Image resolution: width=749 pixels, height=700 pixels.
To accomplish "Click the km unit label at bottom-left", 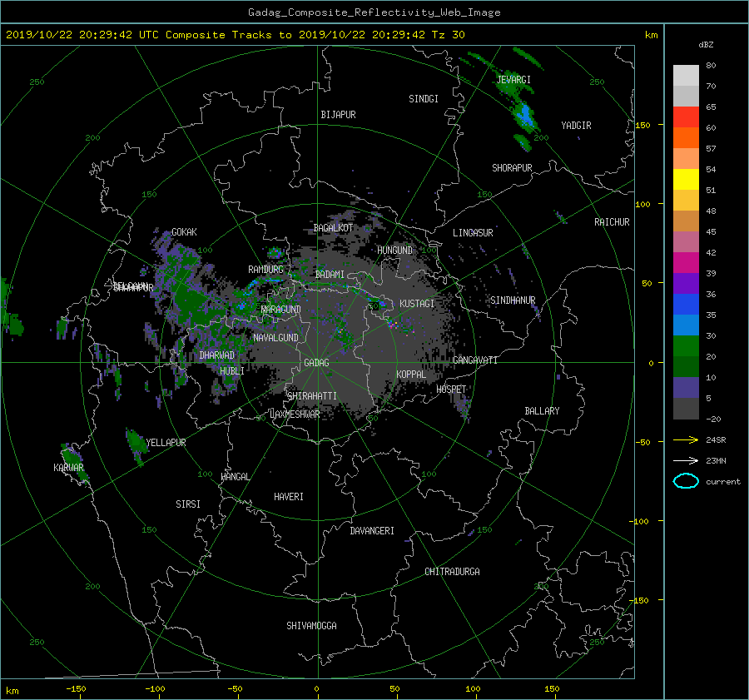I will 12,691.
